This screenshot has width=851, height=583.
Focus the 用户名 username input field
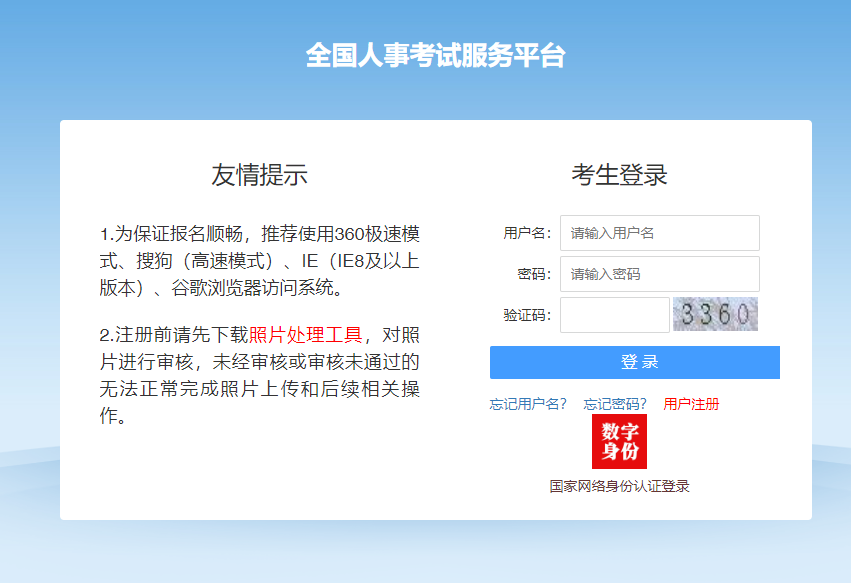click(659, 233)
